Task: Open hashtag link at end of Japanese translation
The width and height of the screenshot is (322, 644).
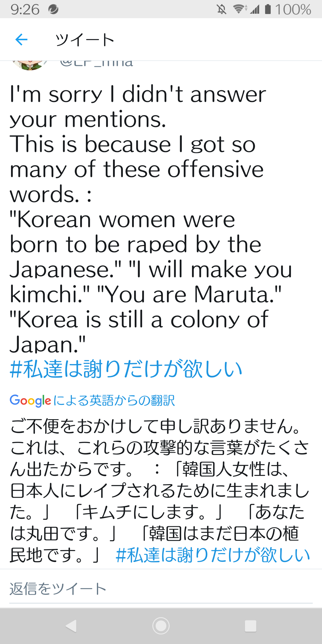Action: 213,555
